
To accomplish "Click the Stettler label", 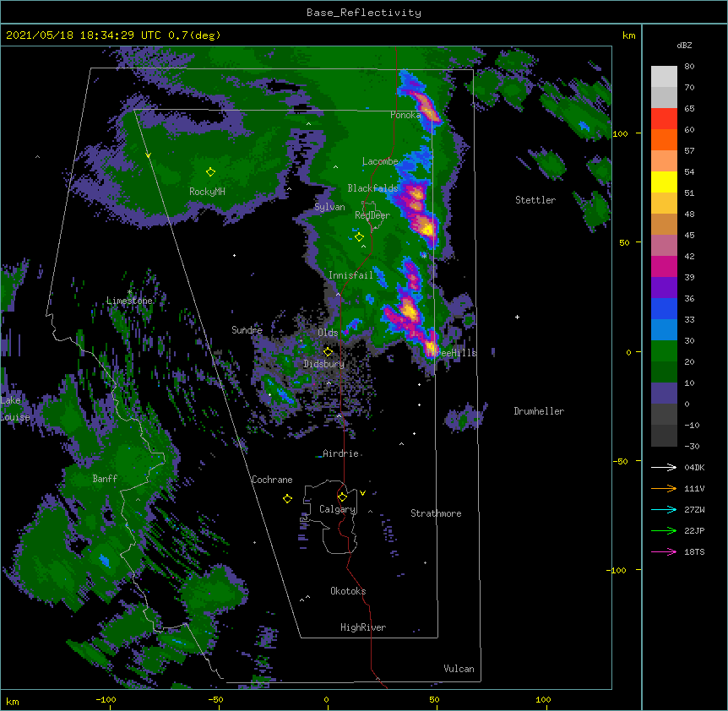I will point(535,200).
